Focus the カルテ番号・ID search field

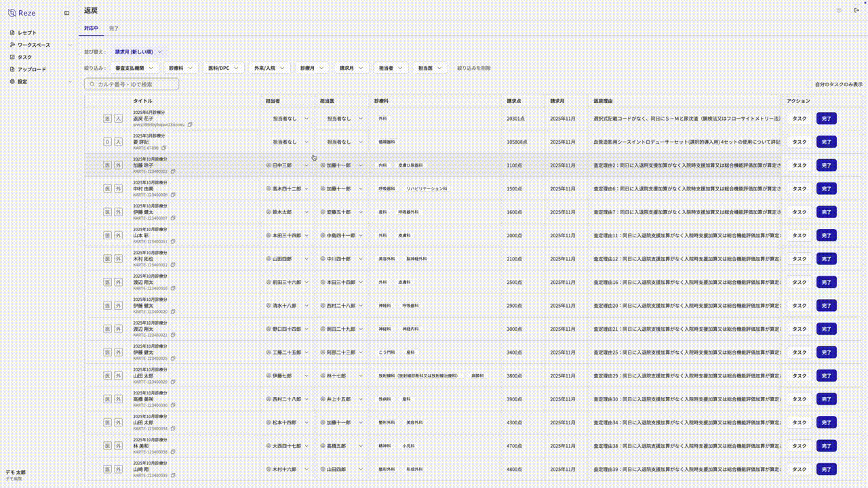[132, 84]
